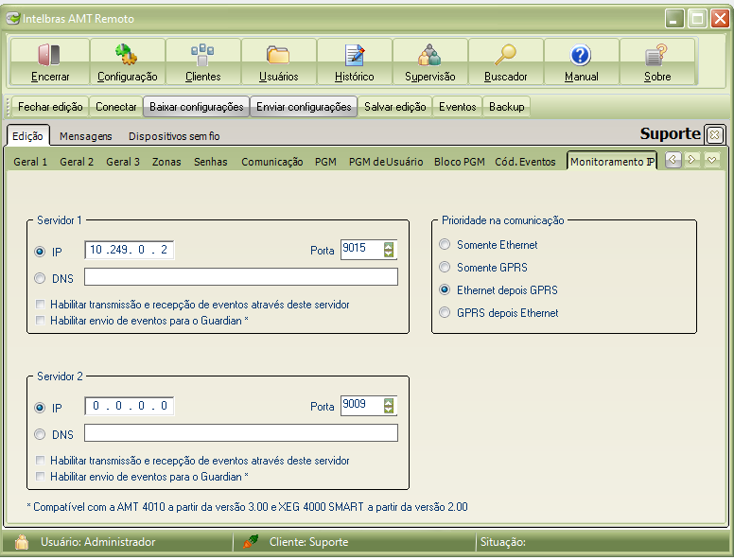Open Usuários folder icon
The width and height of the screenshot is (734, 560).
click(278, 54)
